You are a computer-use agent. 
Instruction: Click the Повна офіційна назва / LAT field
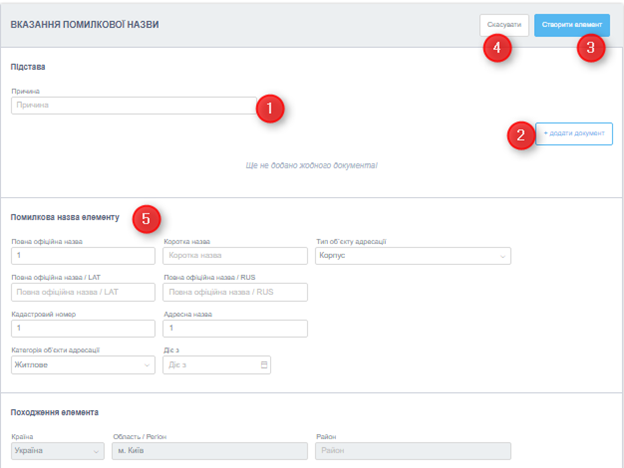83,292
